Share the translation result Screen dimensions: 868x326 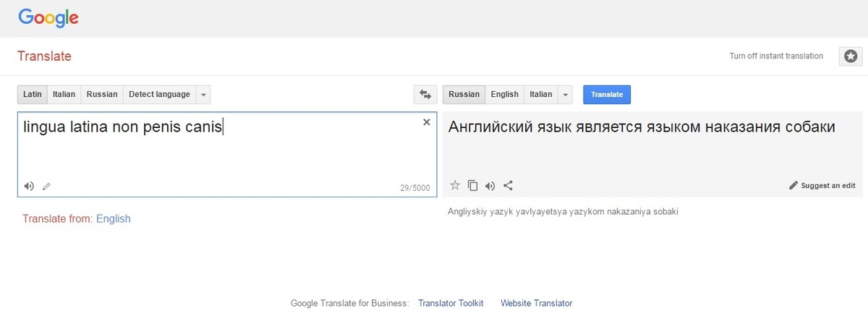508,185
